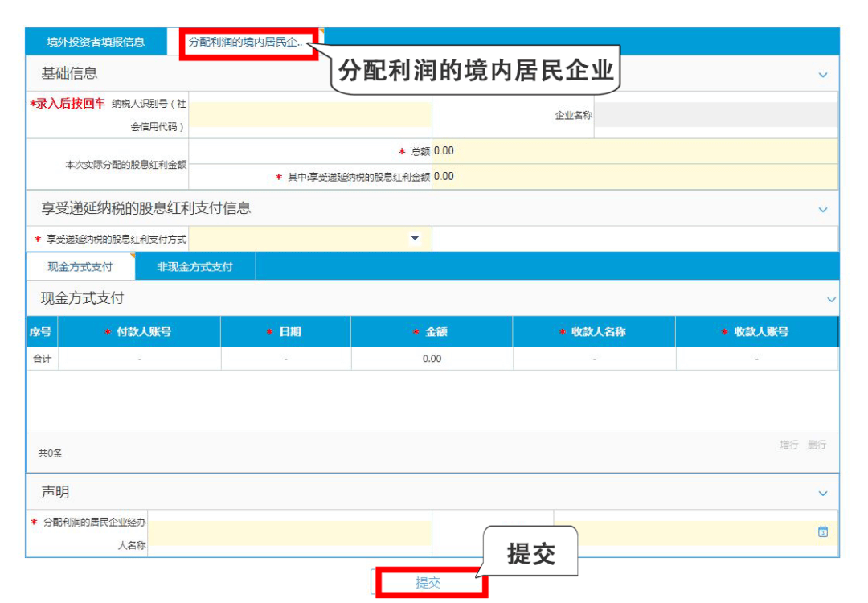Click the collapse chevron on 基础信息 header
Screen dimensions: 868x603
coord(823,74)
